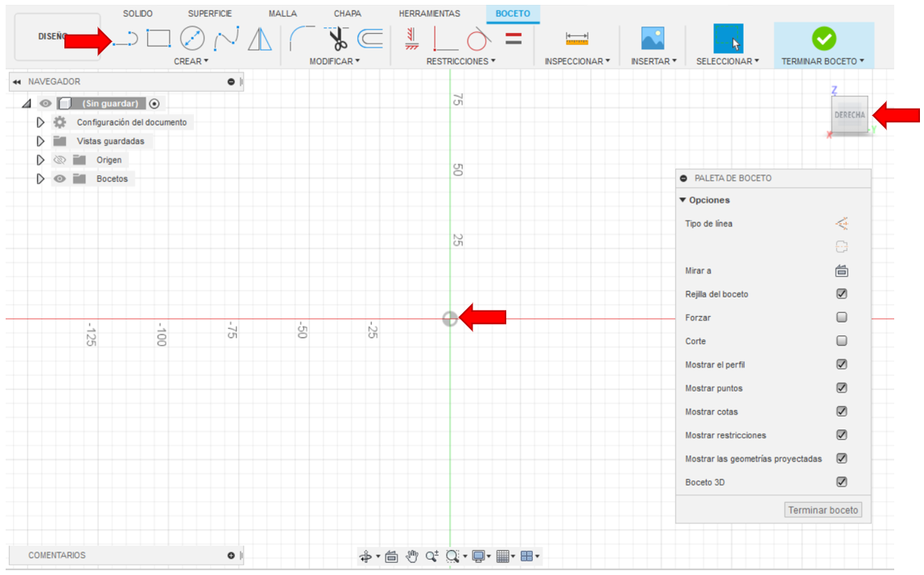
Task: Click the Terminar boceto button in palette
Action: tap(823, 510)
